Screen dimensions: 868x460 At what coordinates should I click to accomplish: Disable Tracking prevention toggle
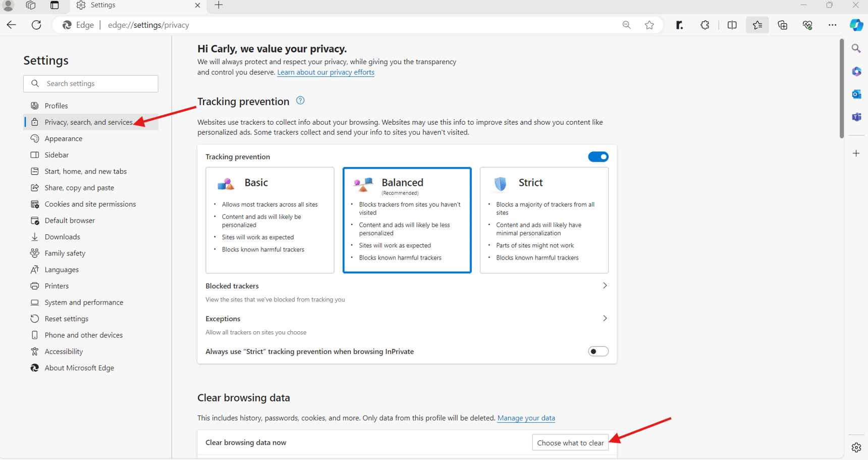(x=598, y=157)
